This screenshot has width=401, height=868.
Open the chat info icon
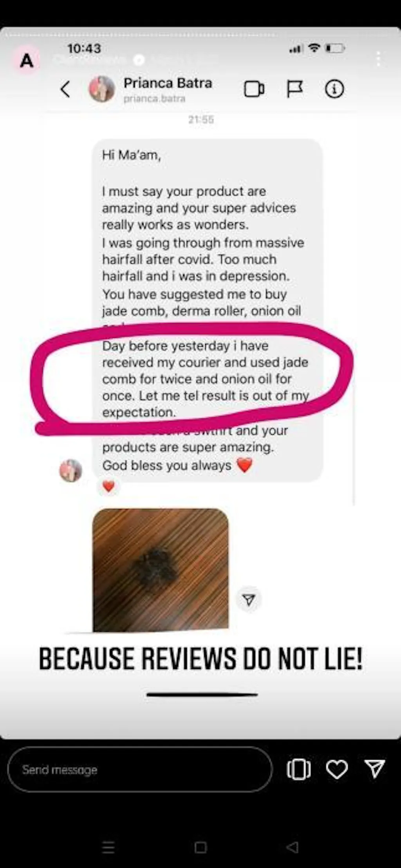point(334,89)
